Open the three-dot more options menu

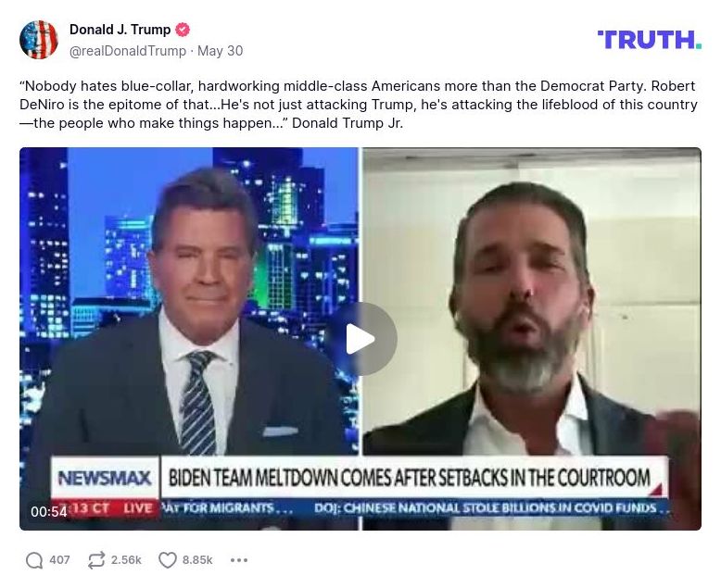239,560
